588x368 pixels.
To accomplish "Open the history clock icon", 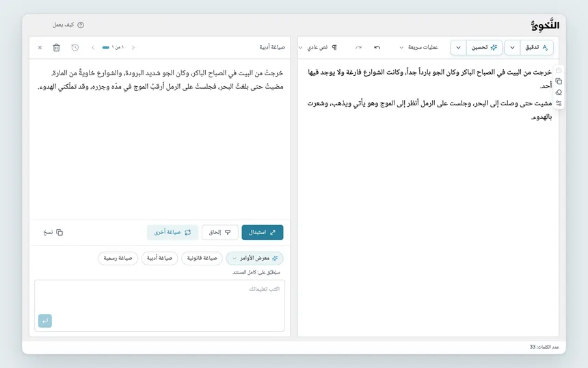I will click(75, 48).
